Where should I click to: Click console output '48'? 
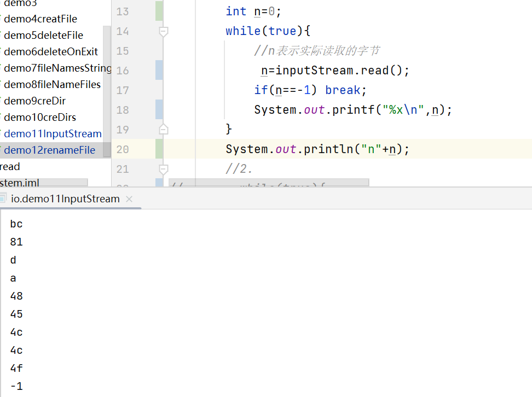pos(16,296)
